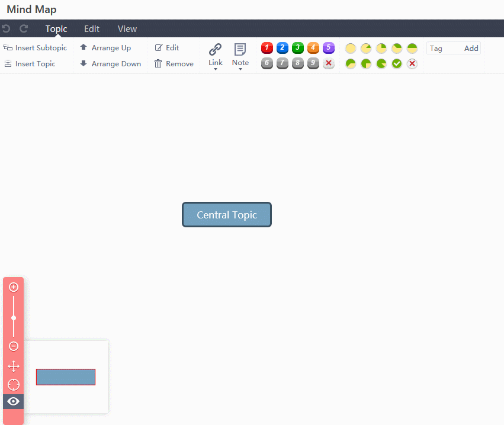The height and width of the screenshot is (425, 504).
Task: Click the Link chain icon
Action: coord(216,50)
